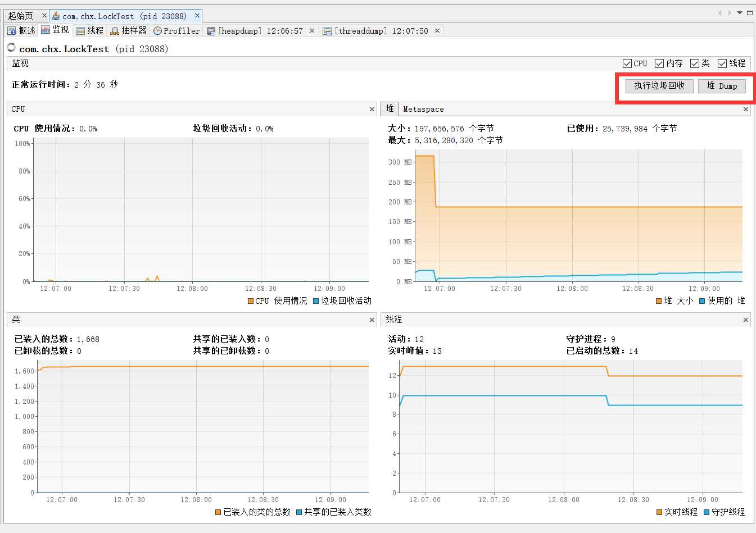Open the 监视 subtab

point(55,30)
